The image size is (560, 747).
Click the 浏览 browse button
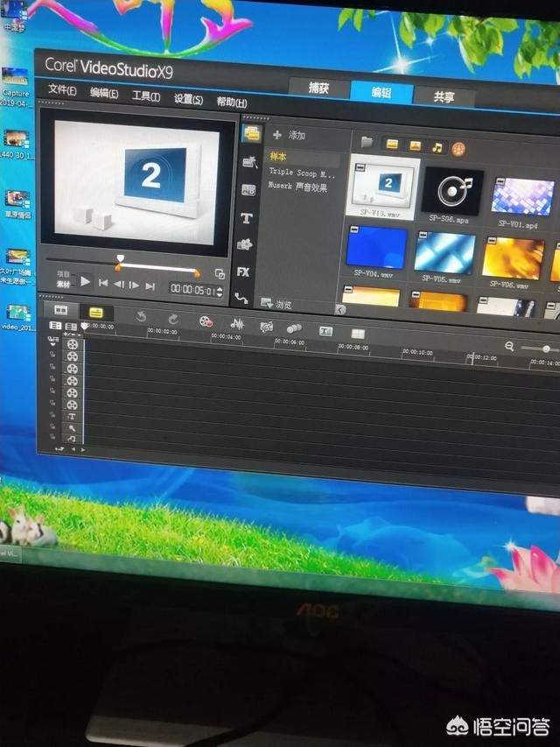[276, 304]
